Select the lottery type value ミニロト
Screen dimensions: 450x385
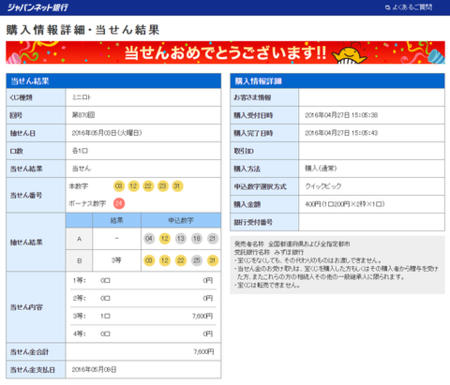[81, 97]
